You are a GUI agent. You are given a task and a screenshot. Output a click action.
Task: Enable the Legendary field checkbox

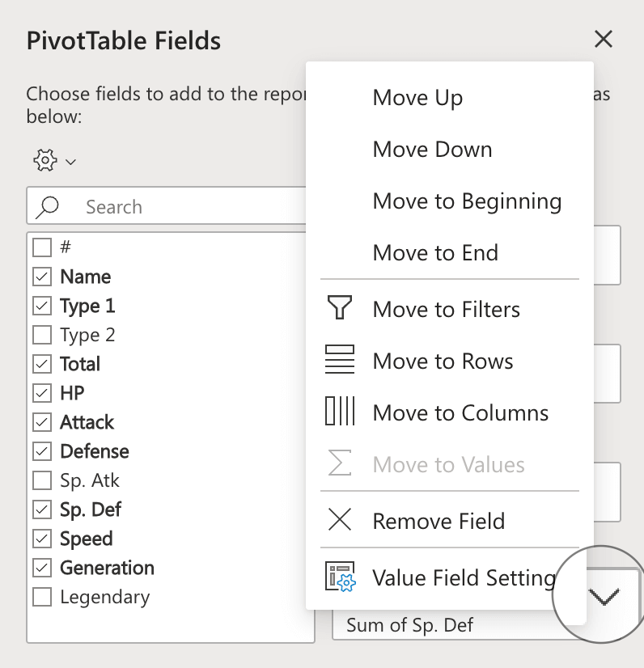coord(40,597)
